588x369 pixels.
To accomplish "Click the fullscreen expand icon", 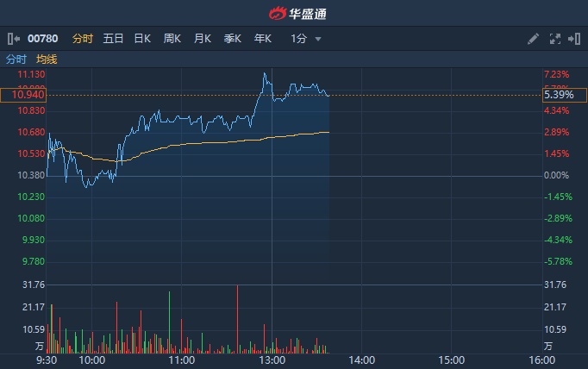I will [554, 39].
